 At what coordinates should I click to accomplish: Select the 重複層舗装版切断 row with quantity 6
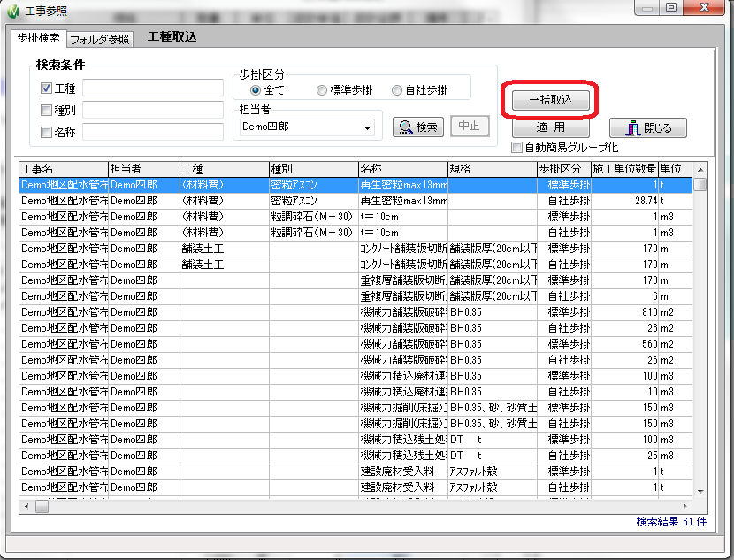coord(356,296)
